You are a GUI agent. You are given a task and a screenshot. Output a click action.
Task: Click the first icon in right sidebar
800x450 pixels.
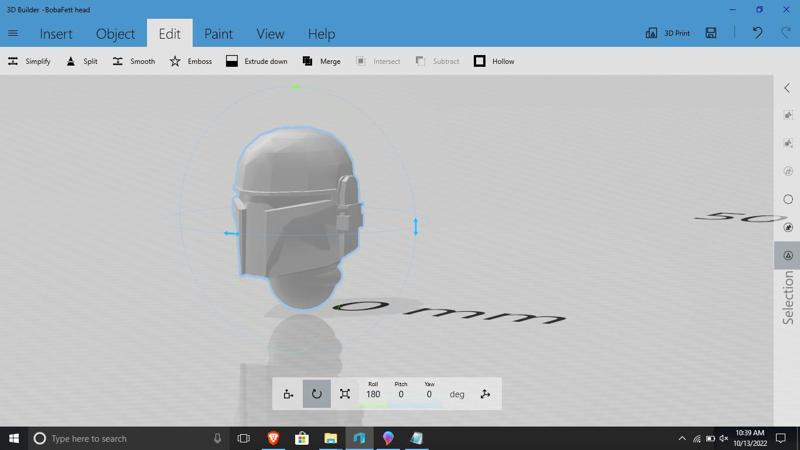(x=788, y=115)
